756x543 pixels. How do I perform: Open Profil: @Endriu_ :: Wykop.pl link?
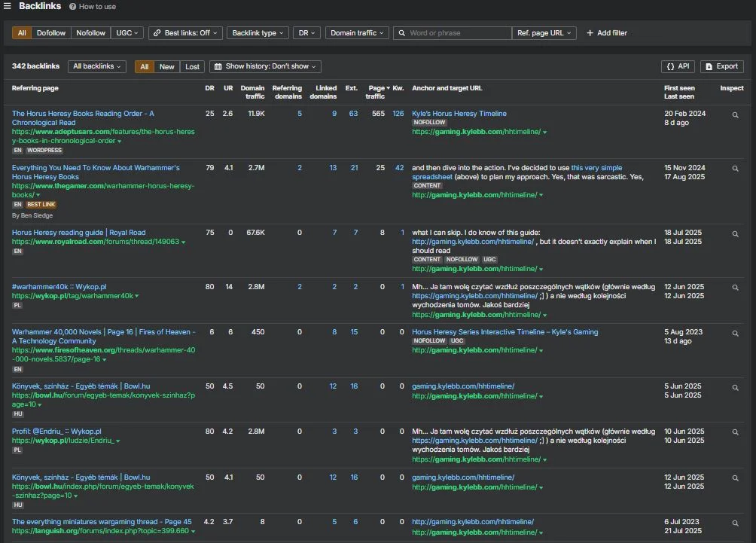point(56,432)
